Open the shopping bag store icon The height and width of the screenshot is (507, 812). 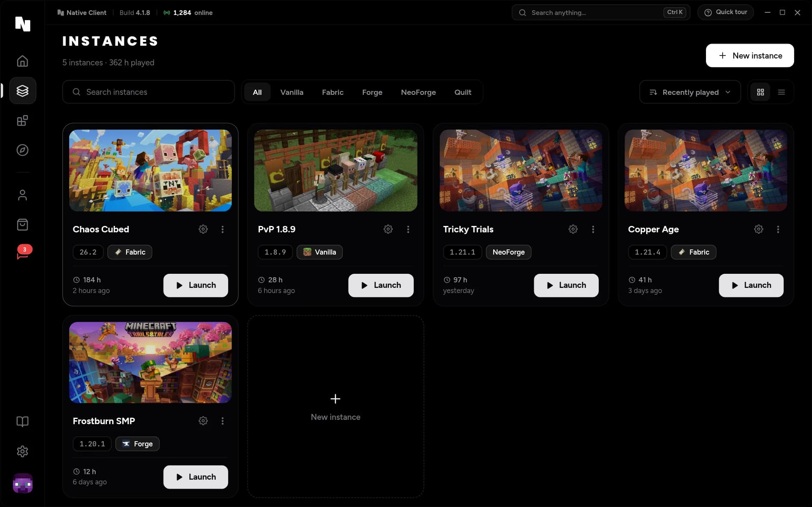coord(22,225)
